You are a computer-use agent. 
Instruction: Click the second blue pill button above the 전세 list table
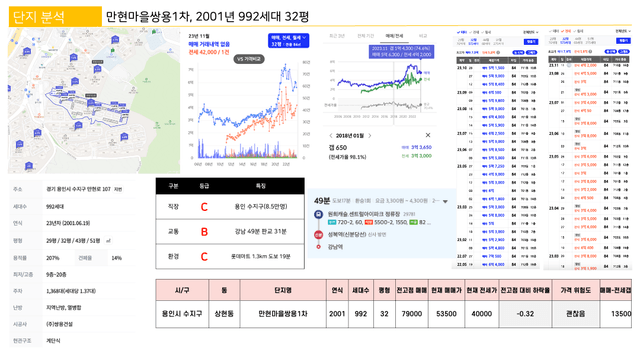click(x=624, y=52)
